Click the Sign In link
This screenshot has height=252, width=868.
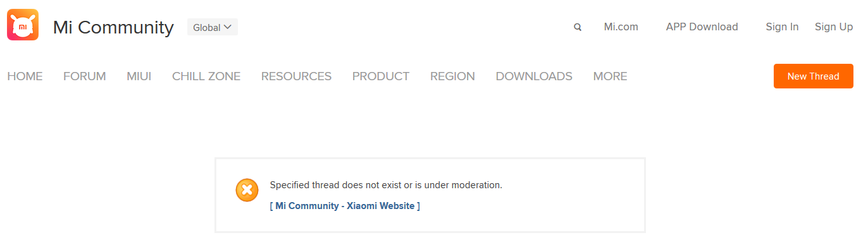click(x=782, y=27)
